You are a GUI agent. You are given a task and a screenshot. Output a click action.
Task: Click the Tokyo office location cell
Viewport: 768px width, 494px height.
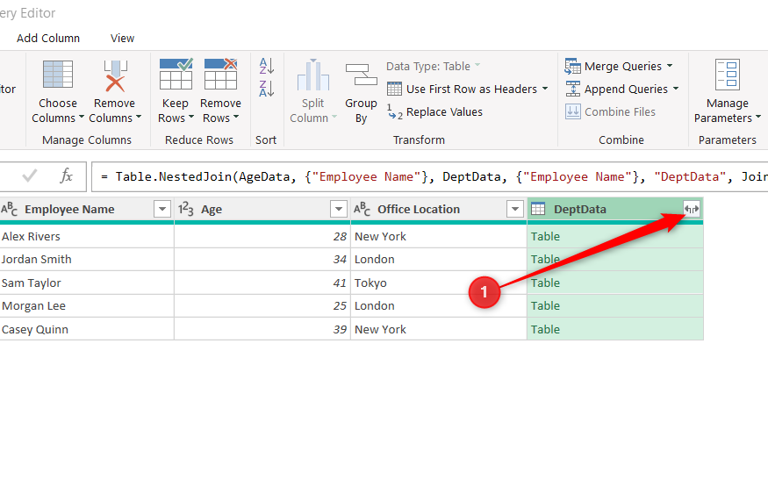tap(438, 283)
